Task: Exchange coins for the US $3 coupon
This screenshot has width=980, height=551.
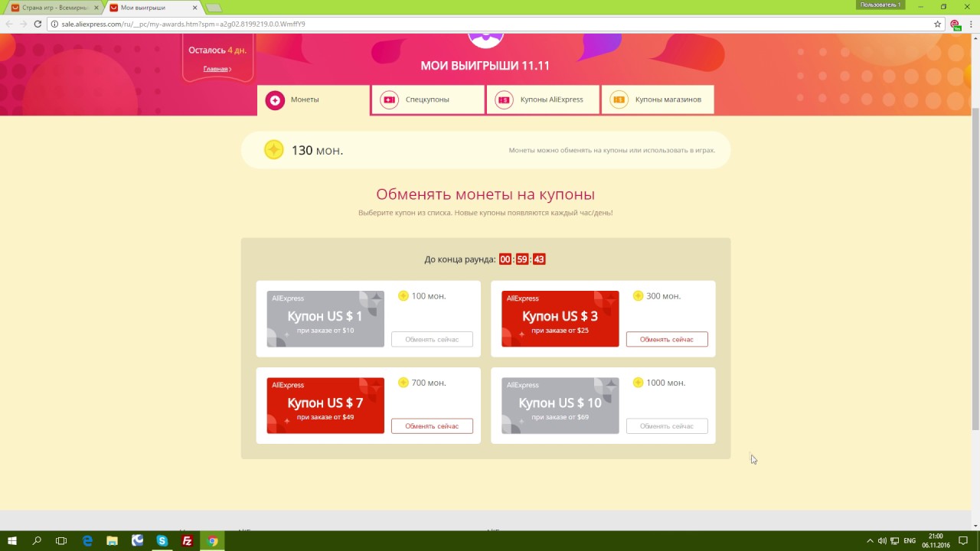Action: (667, 339)
